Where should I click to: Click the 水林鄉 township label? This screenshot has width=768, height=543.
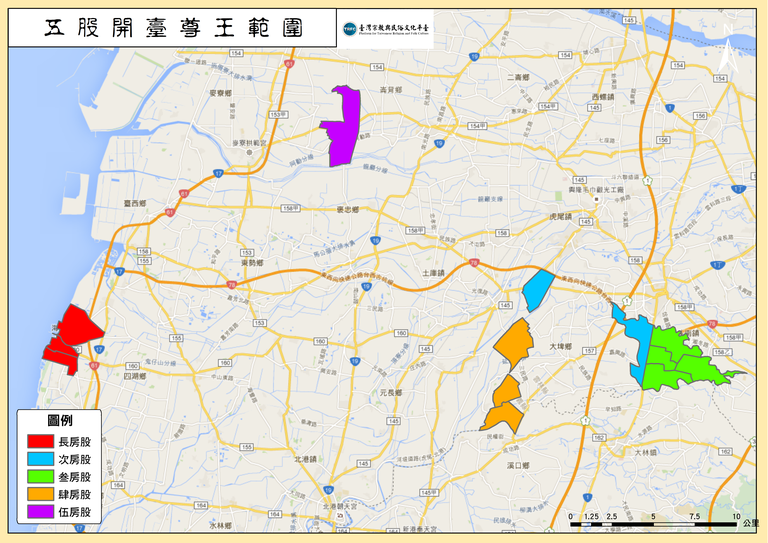220,525
